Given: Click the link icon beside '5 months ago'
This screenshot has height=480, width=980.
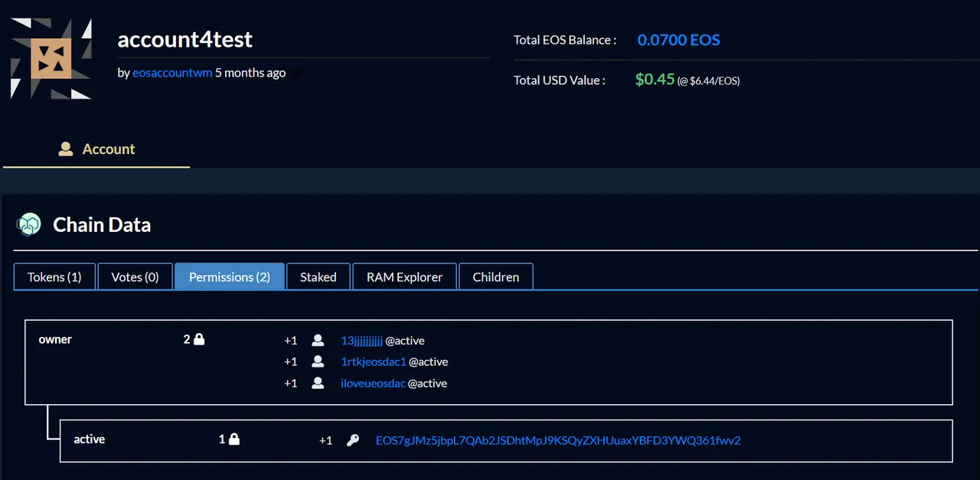Looking at the screenshot, I should (297, 73).
